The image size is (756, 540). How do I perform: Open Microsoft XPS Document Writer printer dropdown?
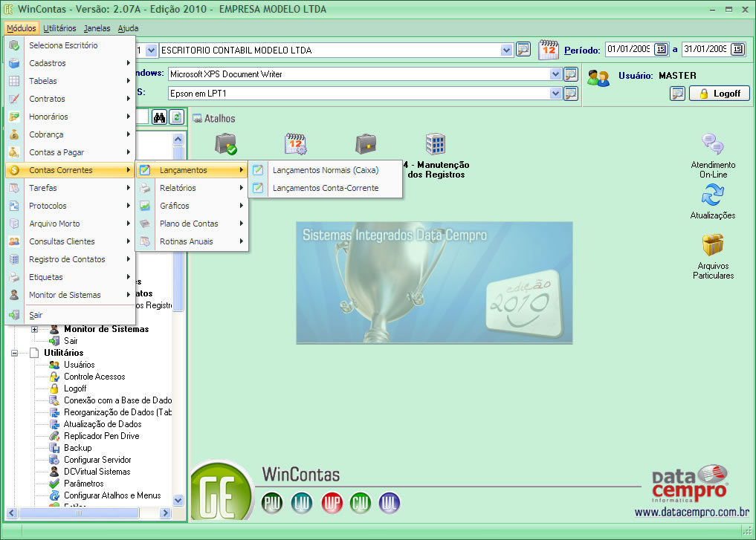point(555,74)
